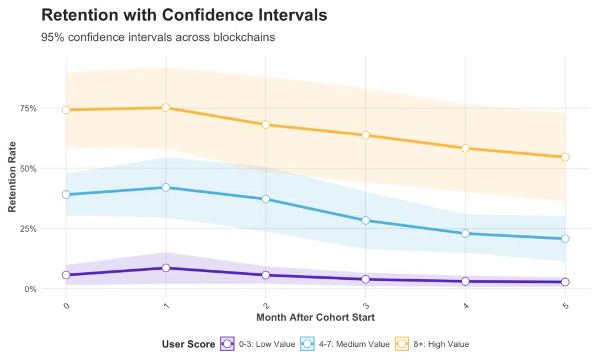Select the High Value point at month 3
The image size is (607, 364).
tap(365, 135)
